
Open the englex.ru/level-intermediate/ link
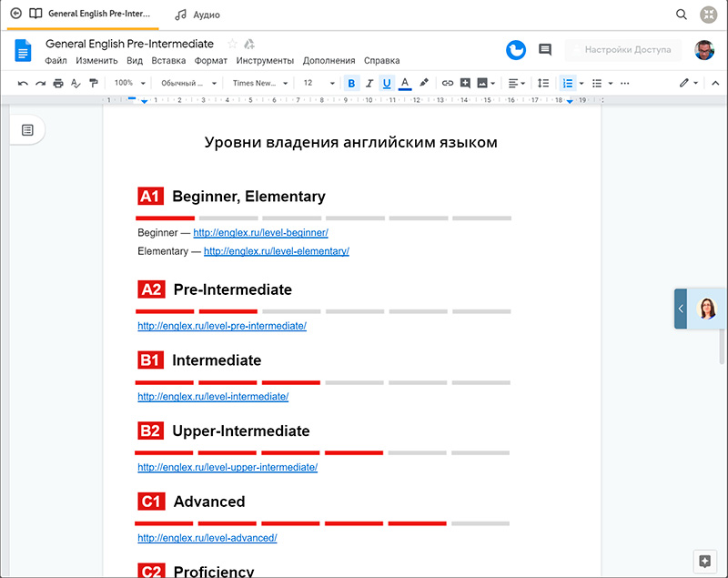pyautogui.click(x=213, y=397)
